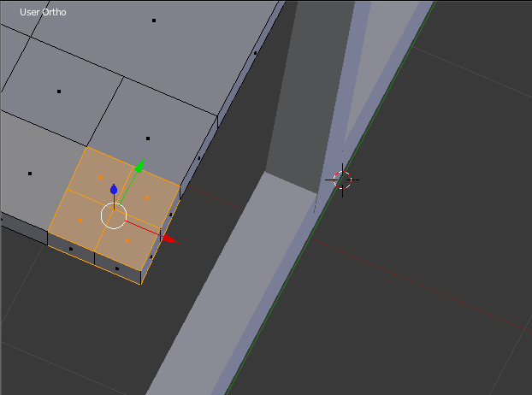Select face dot on the lighter grey face
Image resolution: width=532 pixels, height=395 pixels.
(30, 174)
